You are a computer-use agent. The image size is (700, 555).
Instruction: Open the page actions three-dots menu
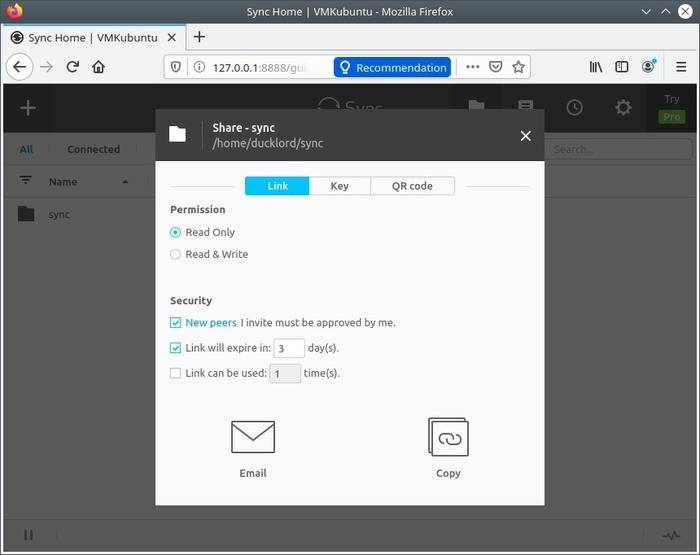472,67
